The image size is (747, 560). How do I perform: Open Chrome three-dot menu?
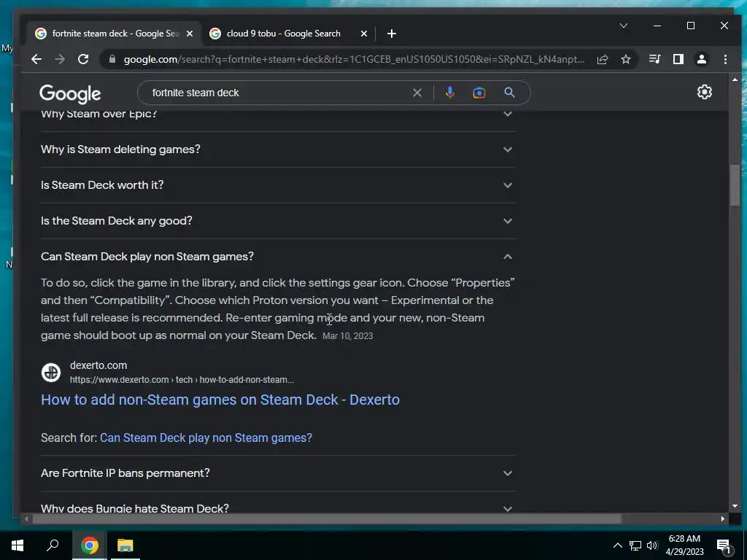coord(725,59)
